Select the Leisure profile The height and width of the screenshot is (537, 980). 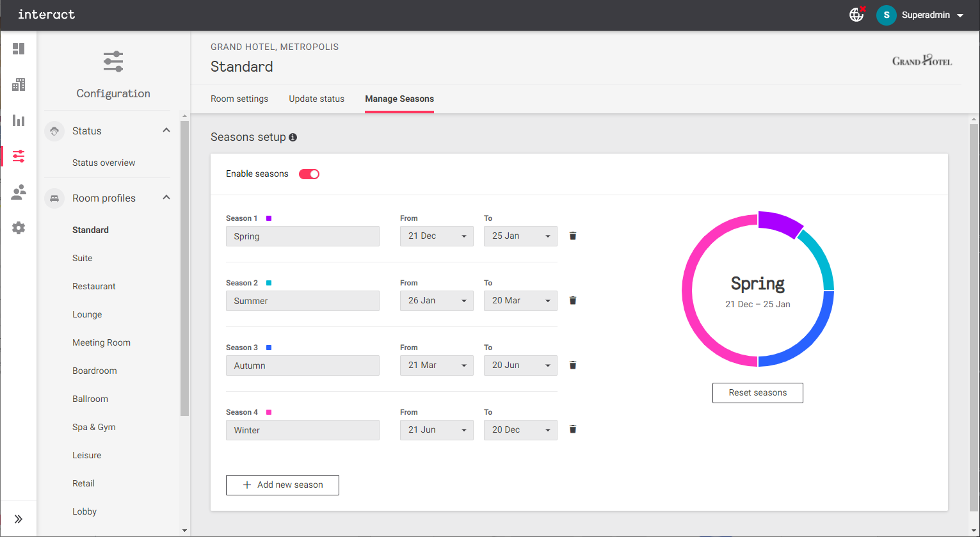(x=87, y=455)
